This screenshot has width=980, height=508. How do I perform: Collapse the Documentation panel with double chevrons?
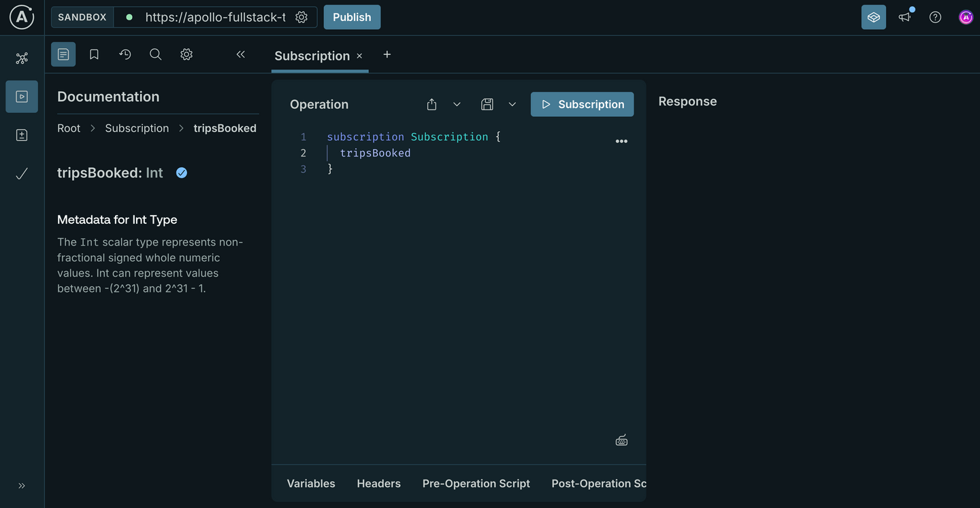240,54
